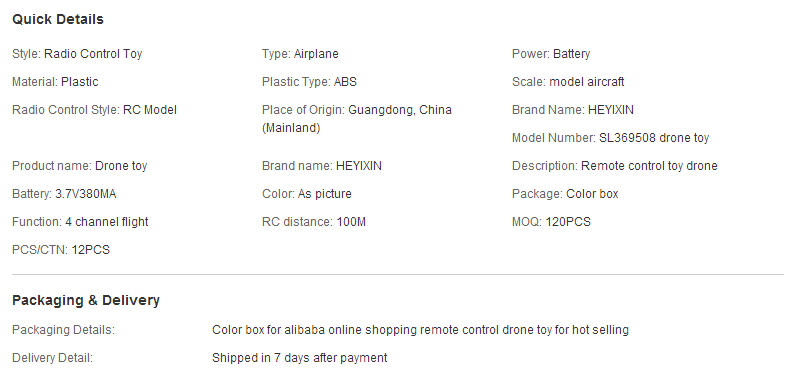Click the Product name: Drone toy entry
This screenshot has height=379, width=786.
(79, 166)
